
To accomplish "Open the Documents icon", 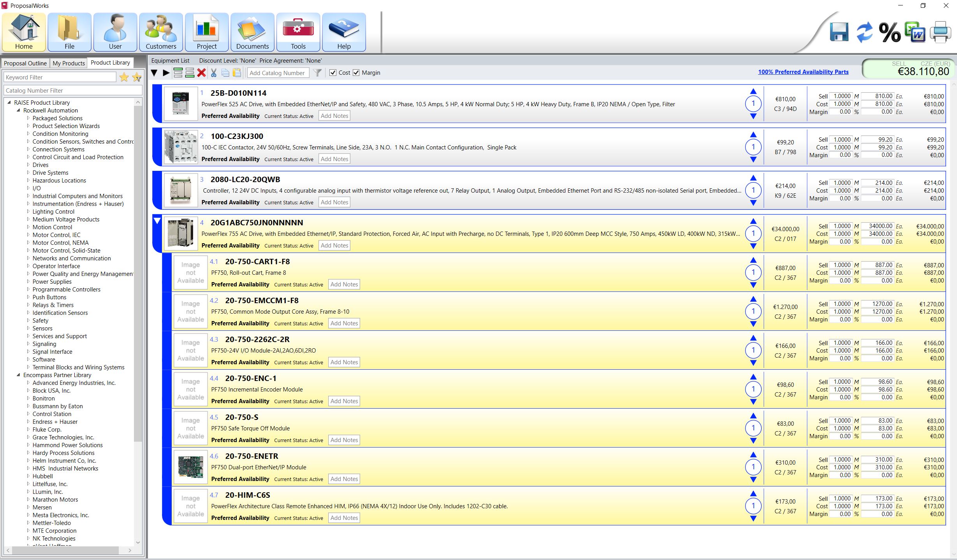I will click(252, 32).
